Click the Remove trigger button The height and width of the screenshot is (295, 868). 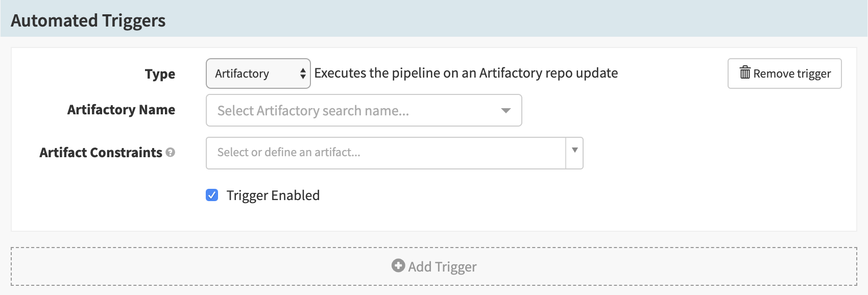point(785,73)
